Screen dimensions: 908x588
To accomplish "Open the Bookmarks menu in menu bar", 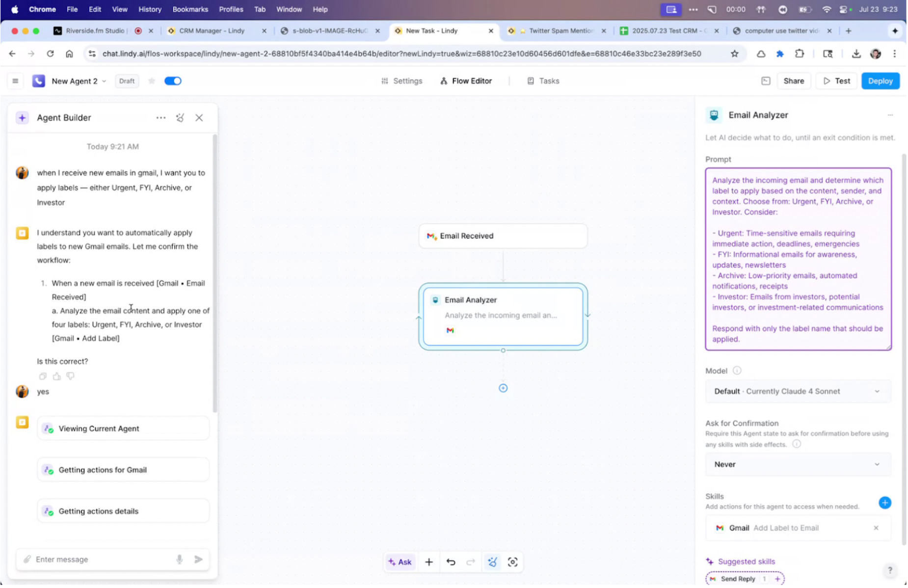I will pos(190,9).
